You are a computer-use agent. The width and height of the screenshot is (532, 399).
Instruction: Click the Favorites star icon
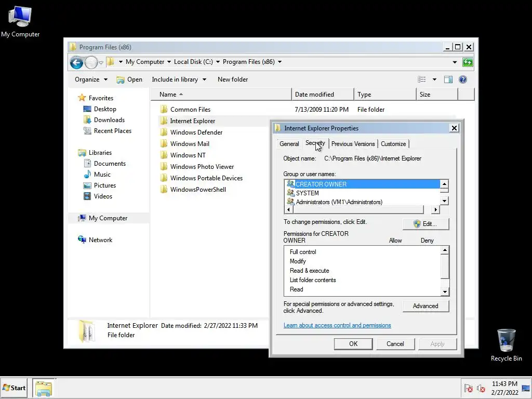pos(82,98)
